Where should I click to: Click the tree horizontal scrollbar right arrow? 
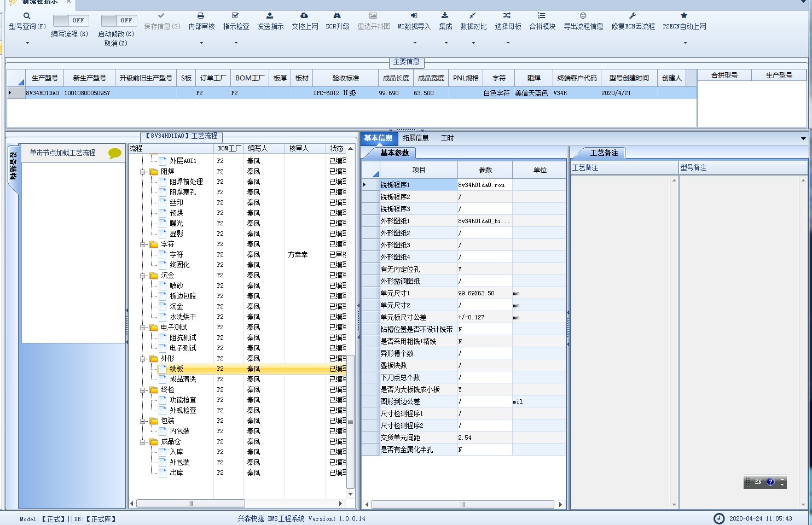[341, 503]
